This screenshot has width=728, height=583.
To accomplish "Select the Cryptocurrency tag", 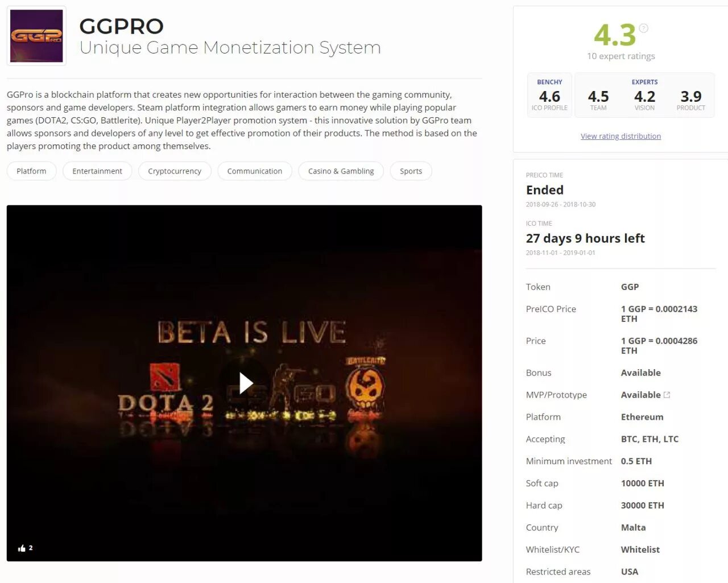I will coord(175,171).
